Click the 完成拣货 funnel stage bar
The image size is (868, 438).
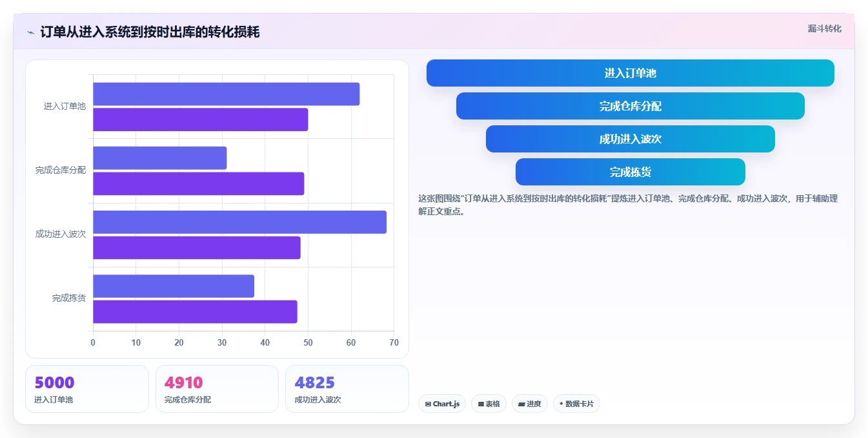coord(630,172)
